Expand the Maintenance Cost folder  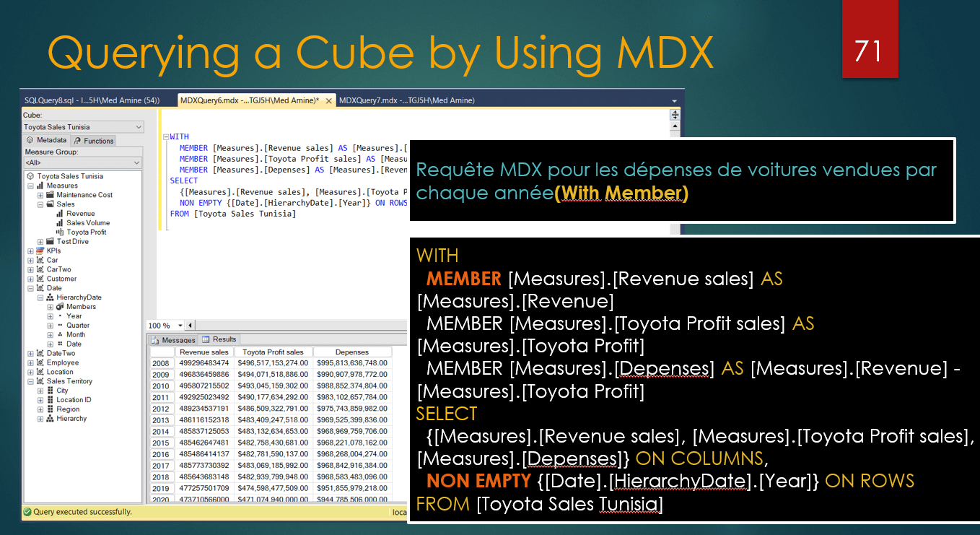point(40,195)
